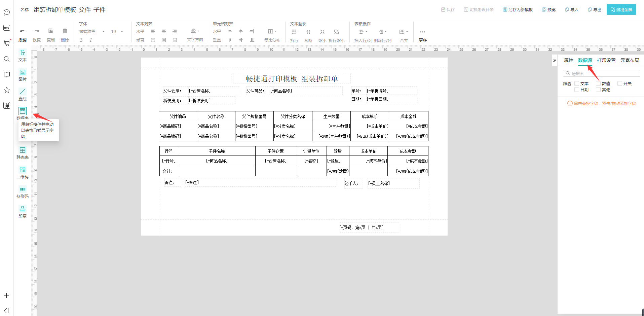Open the live icon in sidebar
Viewport: 644px width, 316px height.
click(x=7, y=28)
